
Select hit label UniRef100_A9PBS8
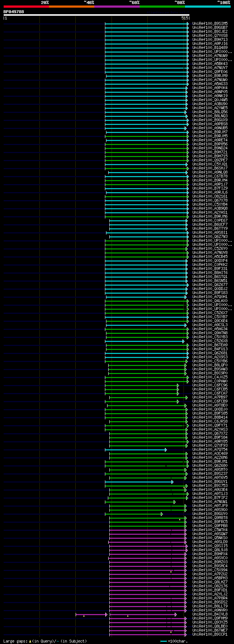(x=210, y=124)
